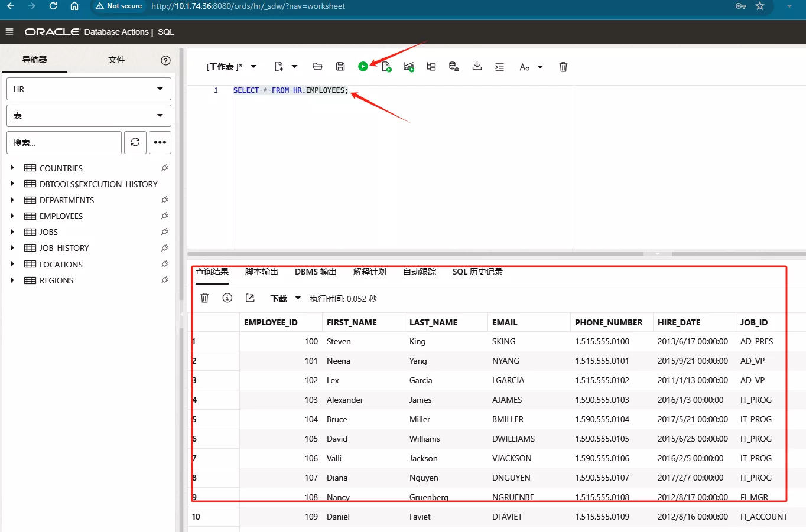The image size is (806, 532).
Task: Open the Explain Plan toolbar icon
Action: (431, 67)
